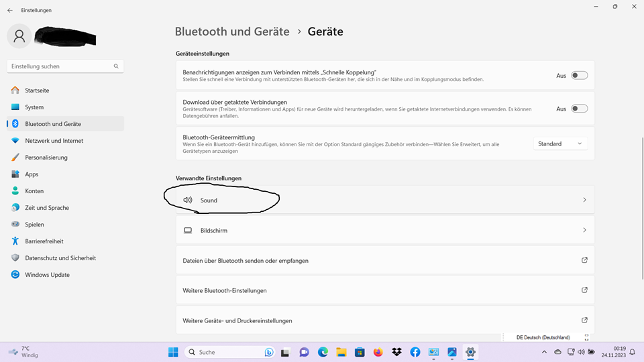Screen dimensions: 644x362
Task: Open Datenschutz und Sicherheit settings
Action: [x=60, y=258]
